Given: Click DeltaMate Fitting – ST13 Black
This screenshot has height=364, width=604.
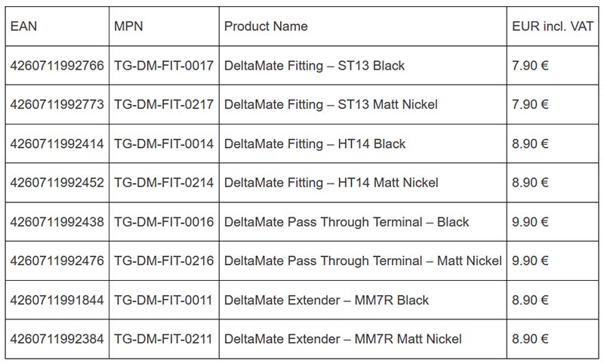Looking at the screenshot, I should (314, 66).
